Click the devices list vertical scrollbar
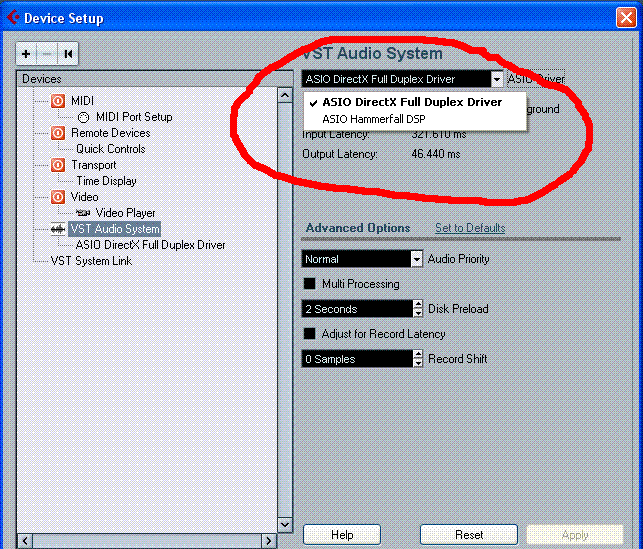This screenshot has width=643, height=549. [285, 300]
